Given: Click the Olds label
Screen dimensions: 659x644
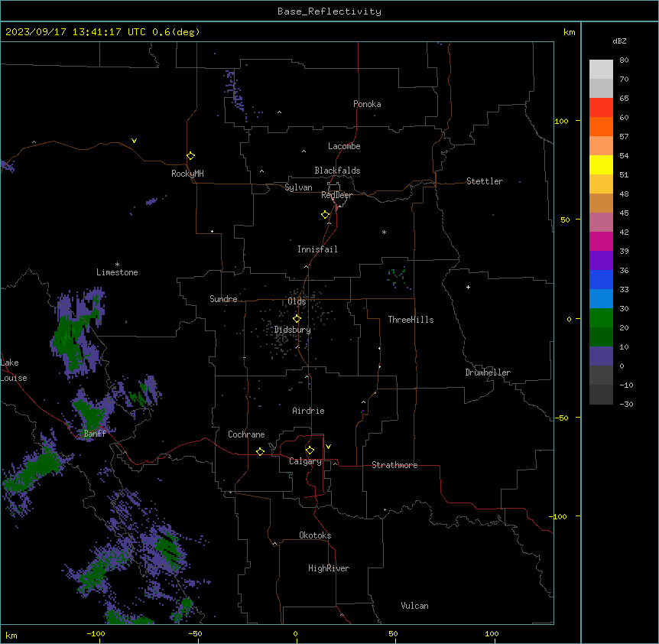Looking at the screenshot, I should click(297, 301).
